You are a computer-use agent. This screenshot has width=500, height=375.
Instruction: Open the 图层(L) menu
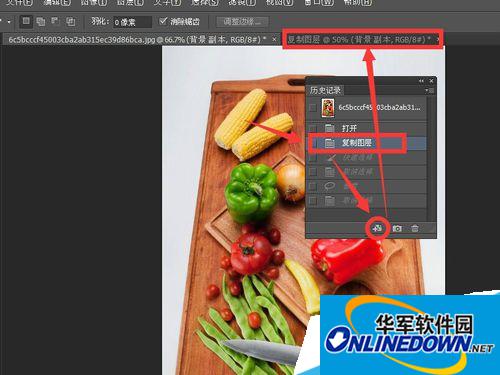130,3
